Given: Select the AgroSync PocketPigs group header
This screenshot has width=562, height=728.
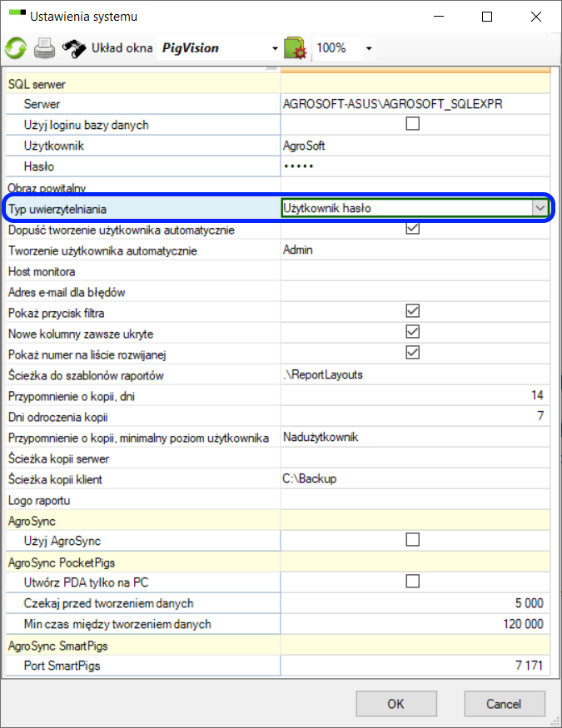Looking at the screenshot, I should pyautogui.click(x=62, y=562).
